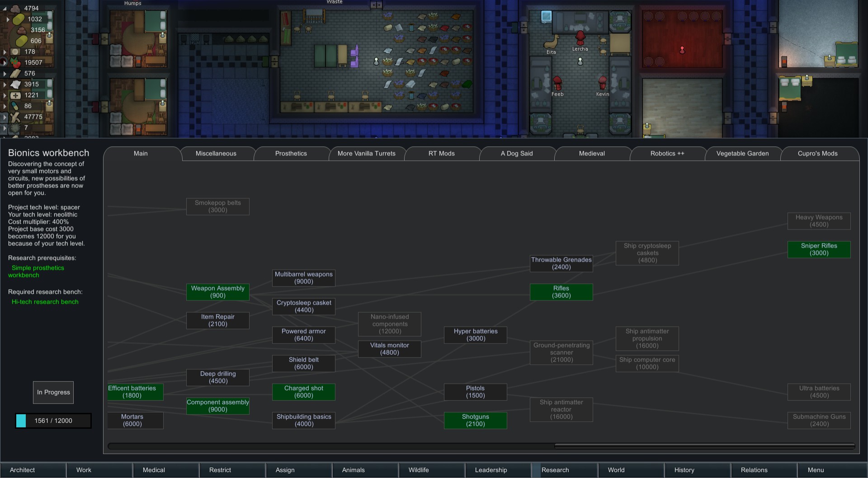The height and width of the screenshot is (478, 868).
Task: Select the colonist Feeb on the map
Action: pos(557,83)
